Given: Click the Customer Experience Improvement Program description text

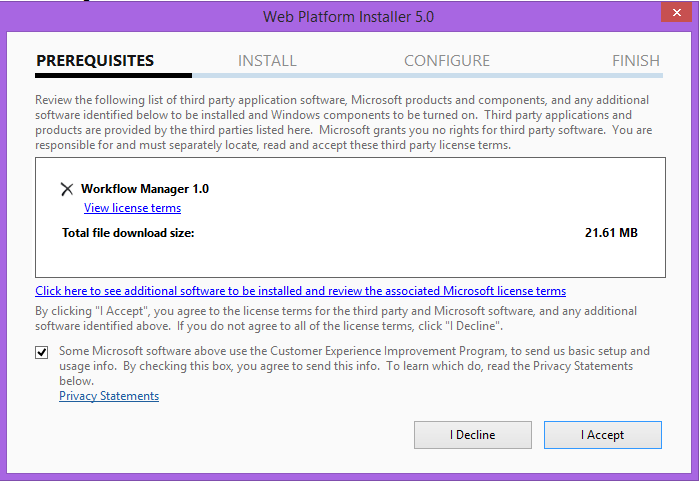Looking at the screenshot, I should point(354,366).
